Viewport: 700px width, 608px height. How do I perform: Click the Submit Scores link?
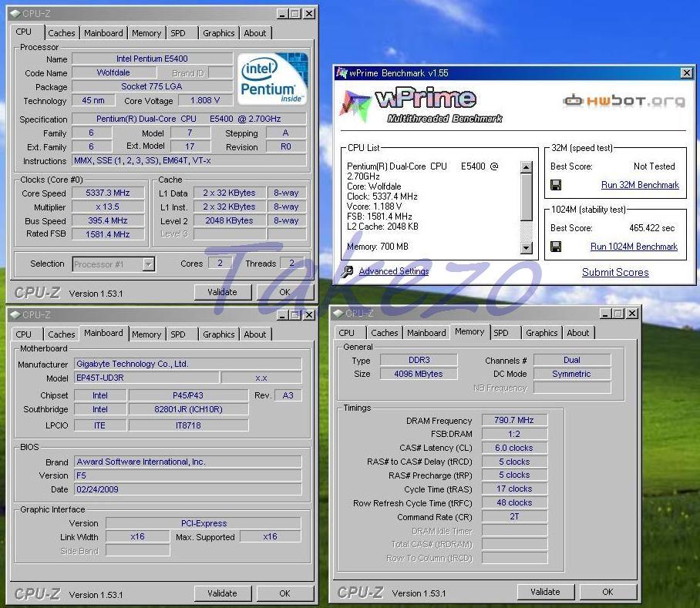615,272
